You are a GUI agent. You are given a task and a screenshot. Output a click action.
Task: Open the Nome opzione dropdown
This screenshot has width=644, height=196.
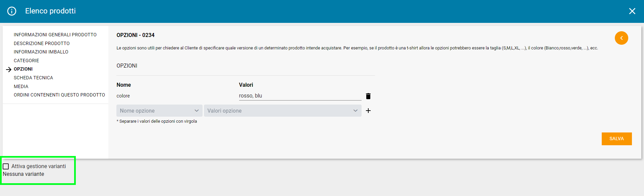click(x=159, y=111)
